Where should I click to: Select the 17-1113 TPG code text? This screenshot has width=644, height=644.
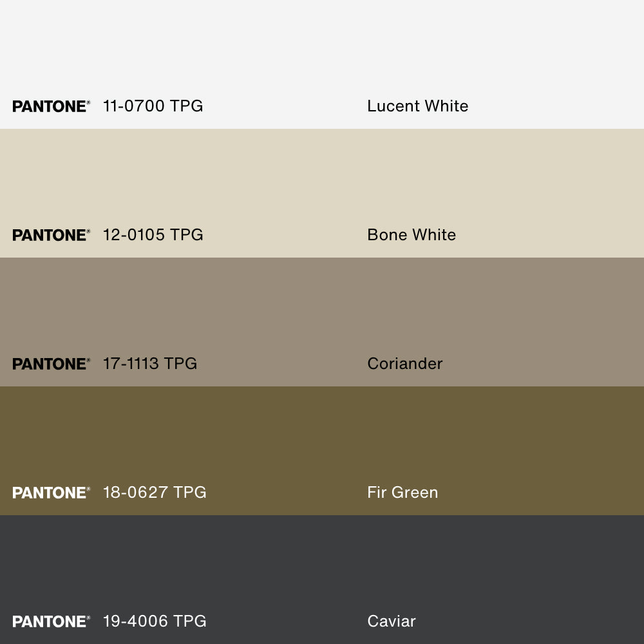point(149,364)
